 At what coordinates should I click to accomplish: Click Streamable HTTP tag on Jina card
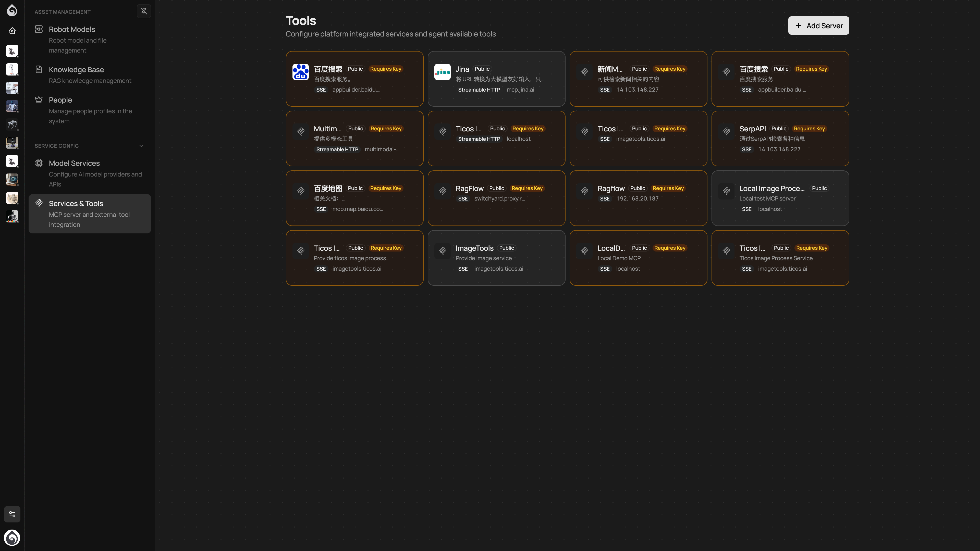(479, 90)
